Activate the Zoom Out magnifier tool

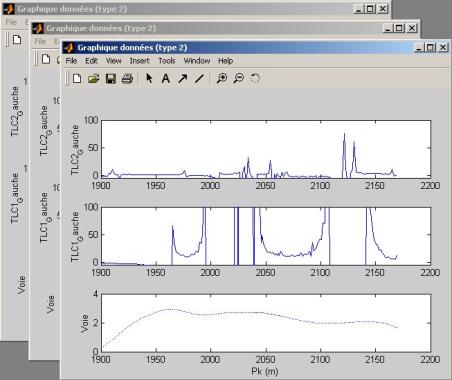pos(239,79)
